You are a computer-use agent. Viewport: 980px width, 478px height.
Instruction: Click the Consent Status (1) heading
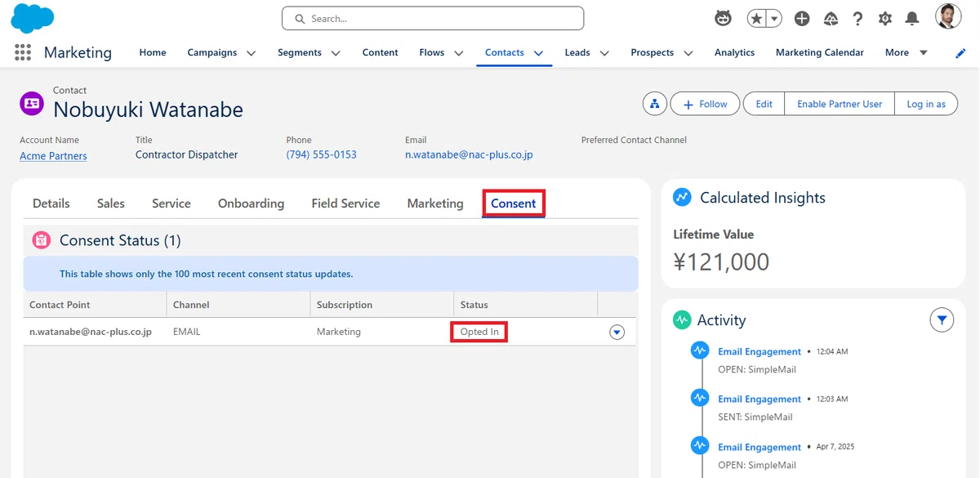click(120, 240)
